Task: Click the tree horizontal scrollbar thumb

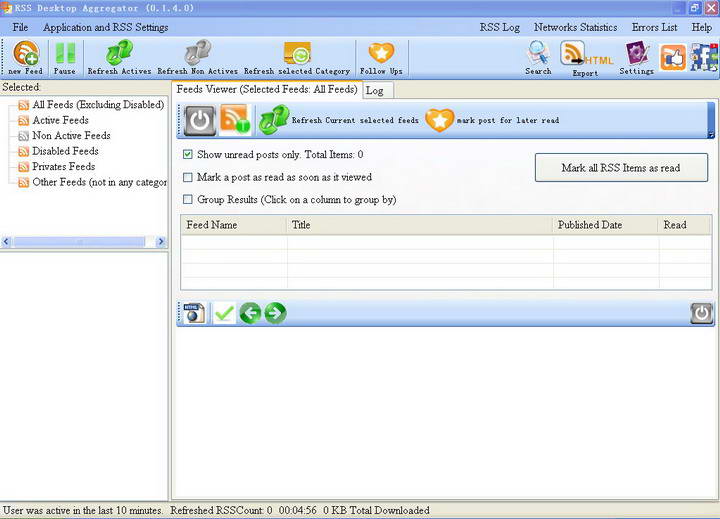Action: [x=79, y=242]
